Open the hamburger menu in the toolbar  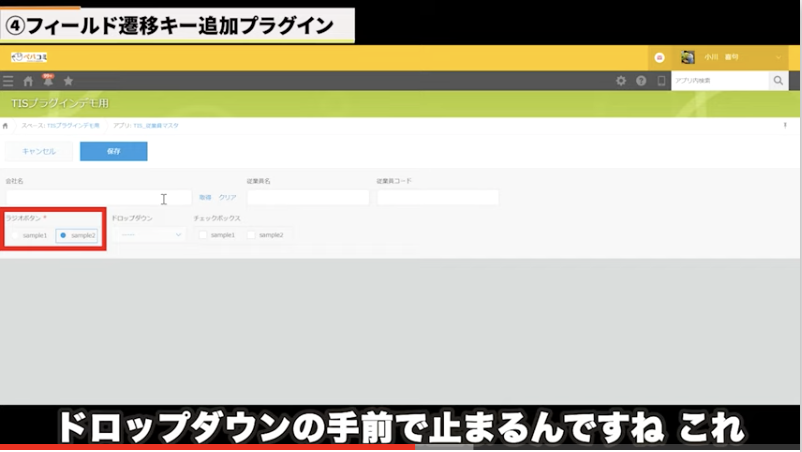coord(9,81)
